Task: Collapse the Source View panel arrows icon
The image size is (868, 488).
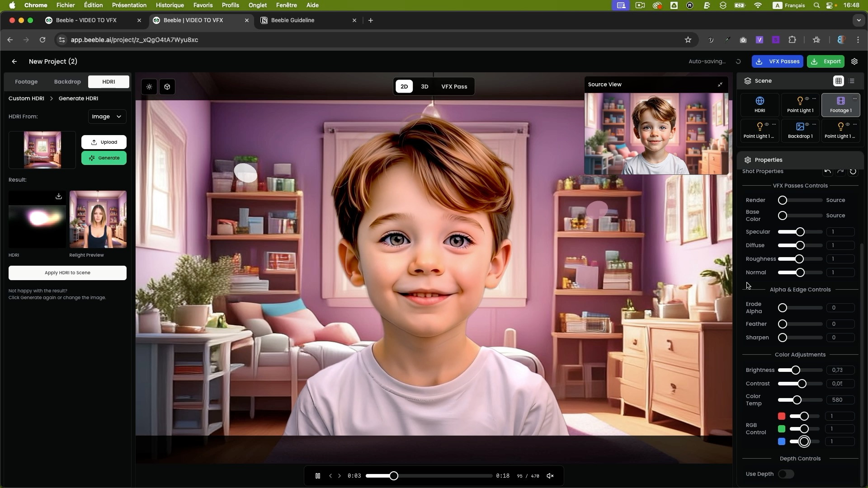Action: pyautogui.click(x=720, y=84)
